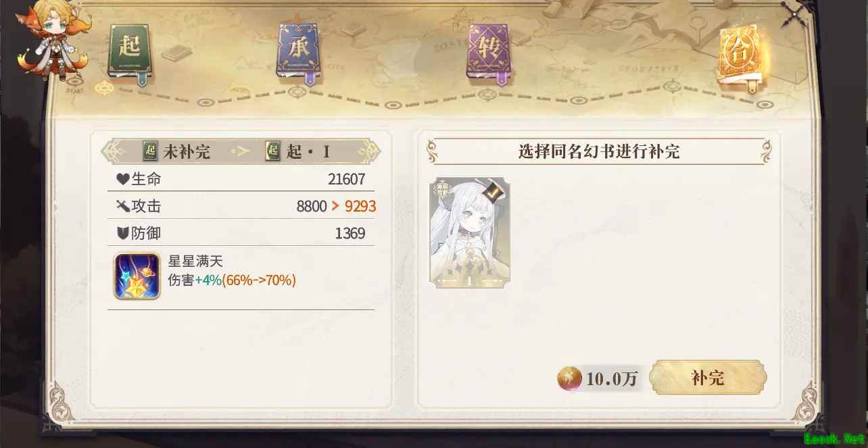The width and height of the screenshot is (868, 448).
Task: Click the attack value 9293
Action: tap(360, 206)
